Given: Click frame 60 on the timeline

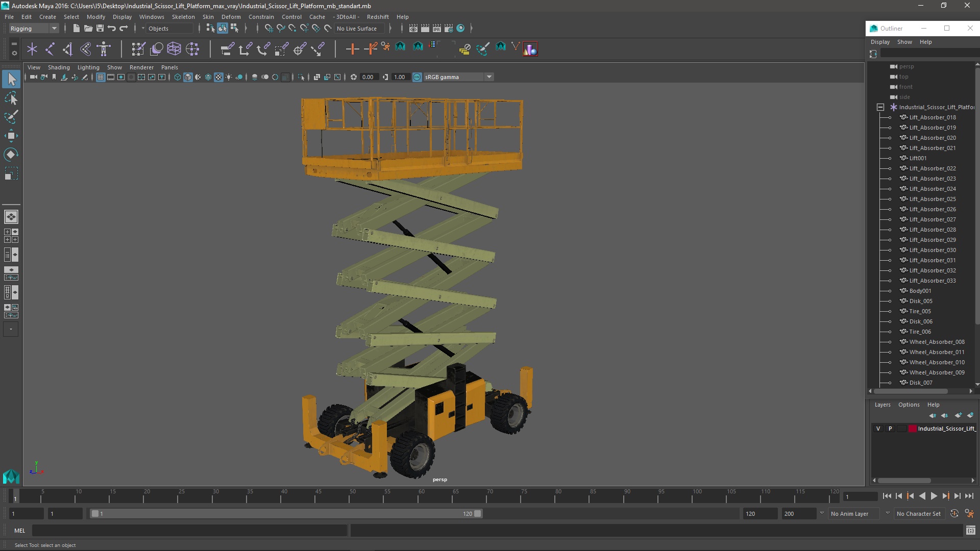Looking at the screenshot, I should [x=421, y=496].
